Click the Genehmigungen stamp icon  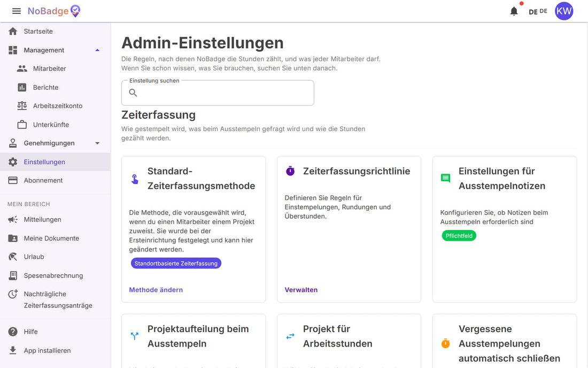[x=13, y=143]
